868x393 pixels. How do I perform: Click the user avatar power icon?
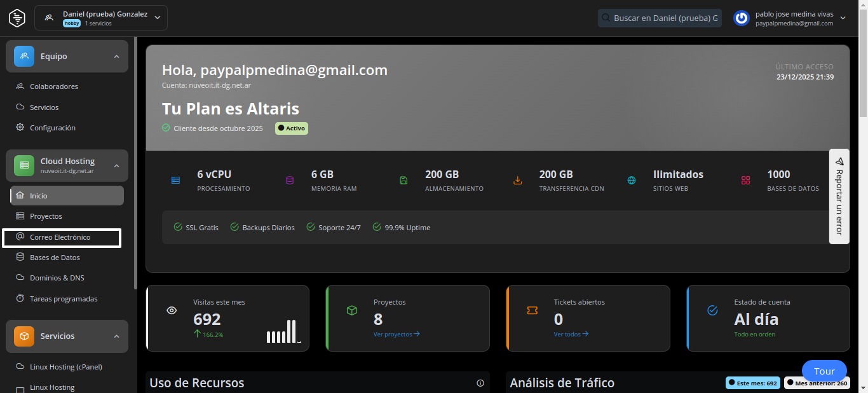coord(742,18)
